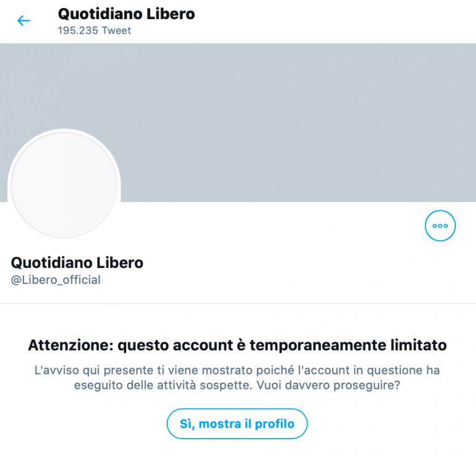This screenshot has height=470, width=476.
Task: Open the empty circular profile avatar
Action: 64,185
